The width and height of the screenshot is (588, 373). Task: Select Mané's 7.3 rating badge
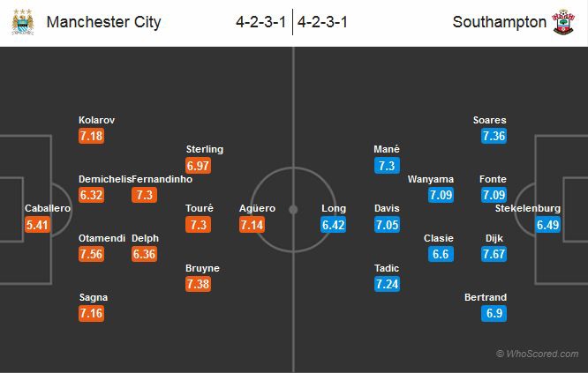(x=387, y=165)
